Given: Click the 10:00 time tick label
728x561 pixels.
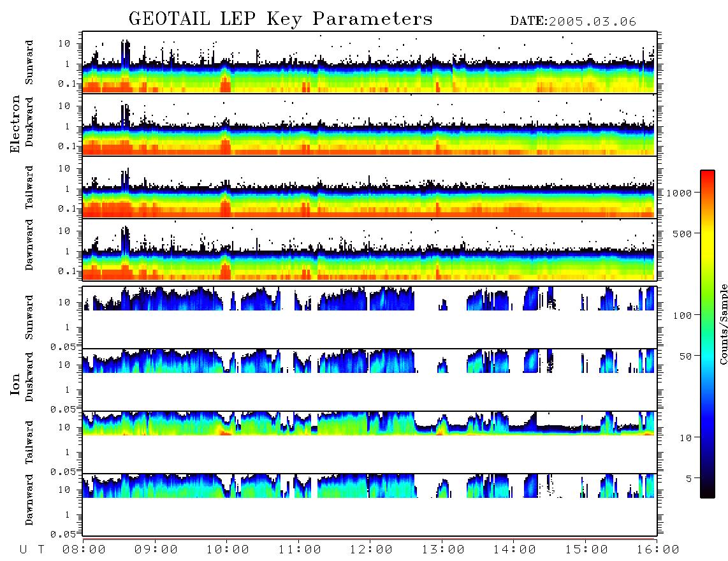Looking at the screenshot, I should pyautogui.click(x=228, y=550).
